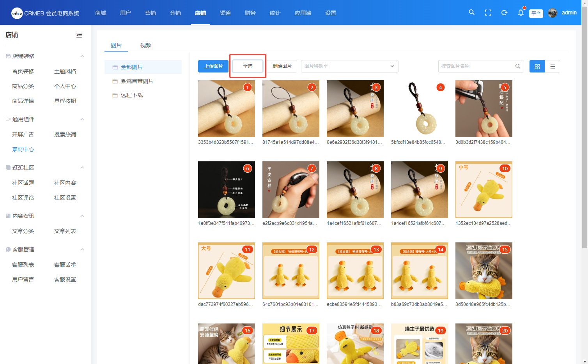Viewport: 588px width, 364px height.
Task: Open the 设置 top menu
Action: pyautogui.click(x=331, y=13)
